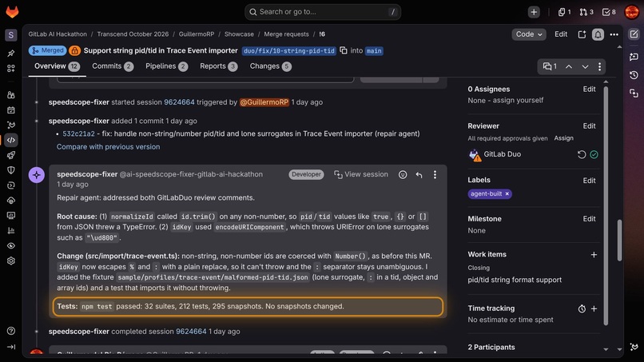
Task: Start the time tracking timer
Action: 582,308
